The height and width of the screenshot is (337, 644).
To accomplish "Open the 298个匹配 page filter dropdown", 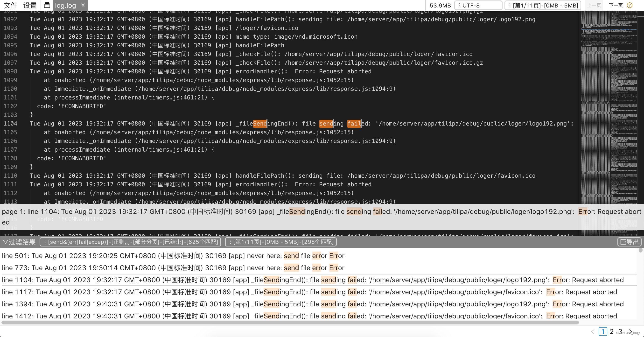I will click(281, 242).
